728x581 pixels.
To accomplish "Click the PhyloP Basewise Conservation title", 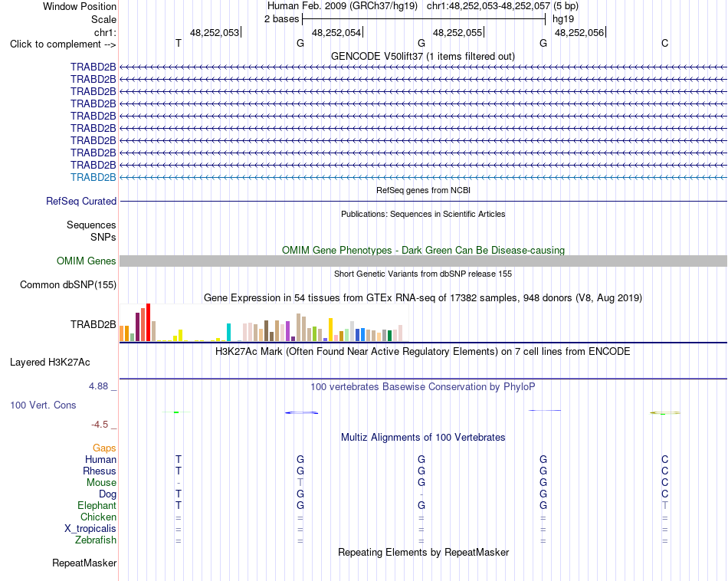I will pyautogui.click(x=423, y=386).
